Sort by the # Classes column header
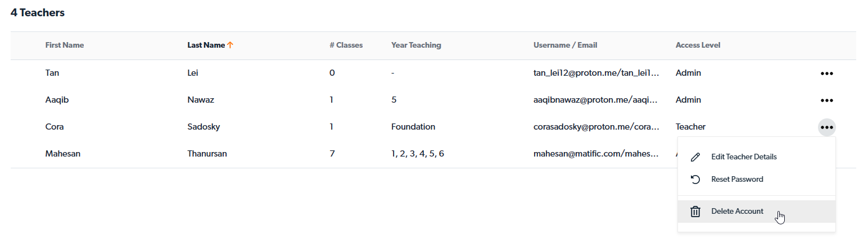The image size is (868, 248). click(346, 45)
